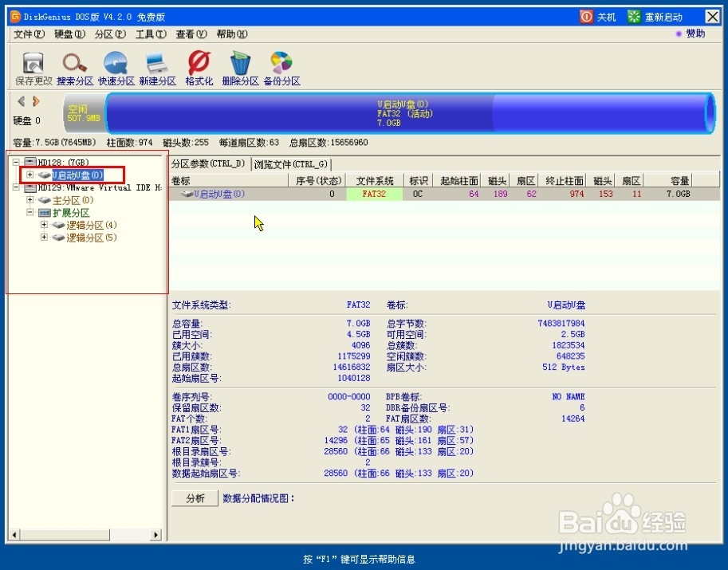
Task: Click the green FAT32 cell in the partition row
Action: 374,194
